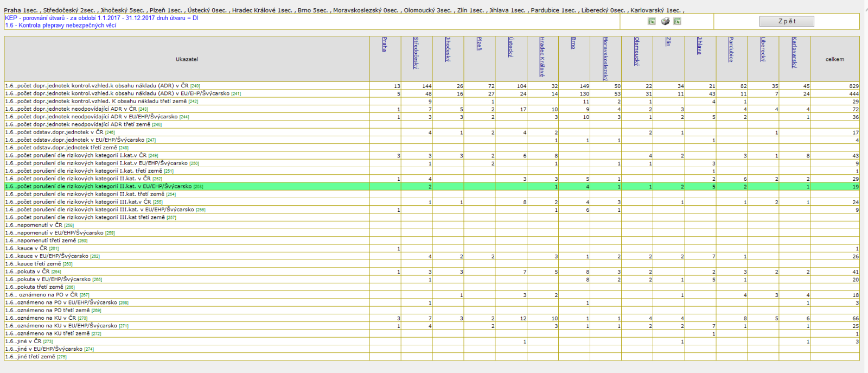The height and width of the screenshot is (373, 868).
Task: Click the Excel export icon right of printer
Action: pos(677,21)
